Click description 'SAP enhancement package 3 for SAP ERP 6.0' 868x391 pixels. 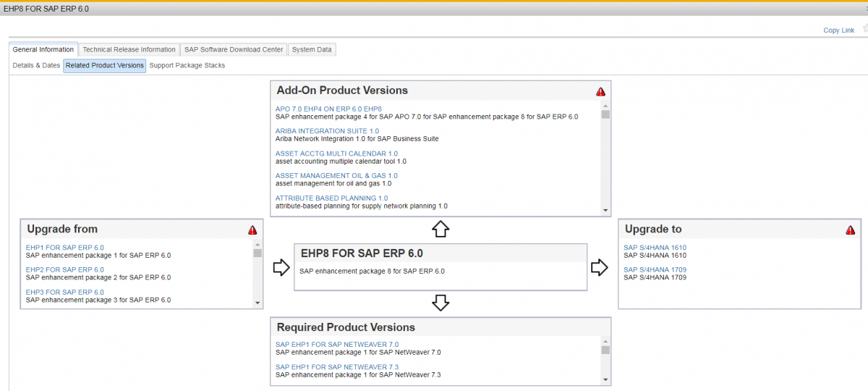98,300
